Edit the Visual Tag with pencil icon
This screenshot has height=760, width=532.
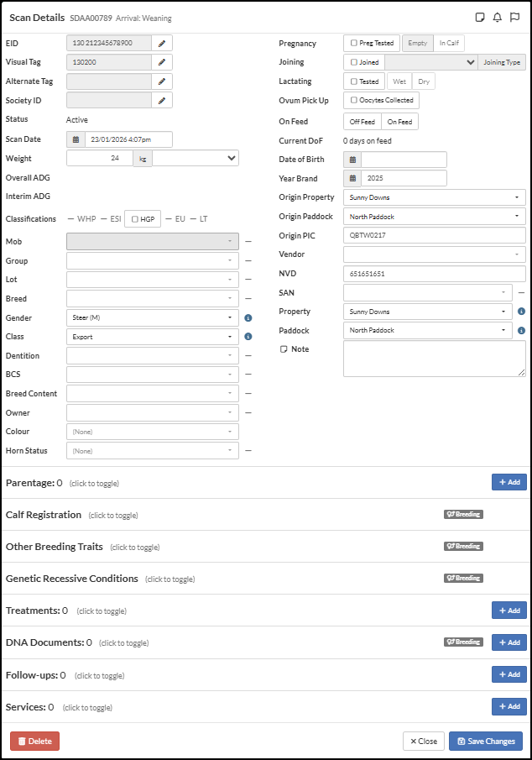click(162, 62)
